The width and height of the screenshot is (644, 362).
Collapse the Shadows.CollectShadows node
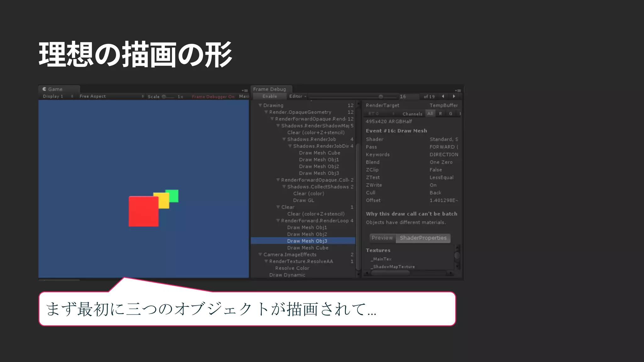pyautogui.click(x=284, y=187)
